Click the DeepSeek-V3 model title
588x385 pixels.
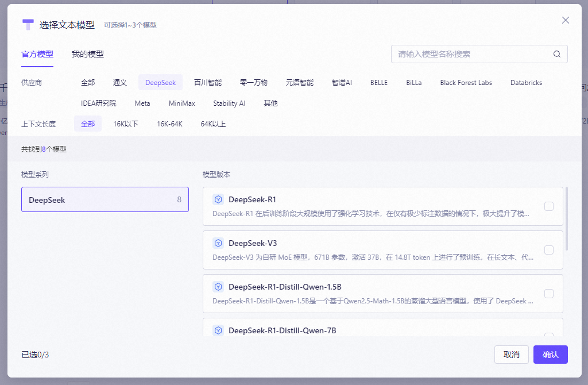(x=253, y=243)
